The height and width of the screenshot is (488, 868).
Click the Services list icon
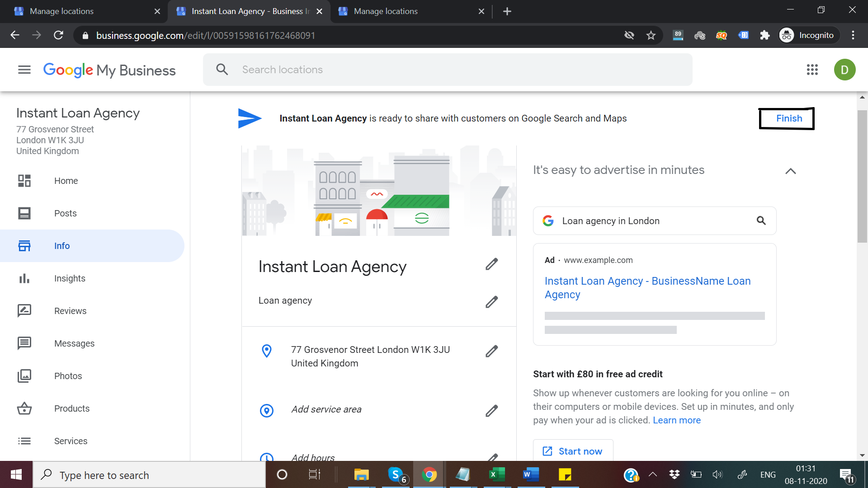pyautogui.click(x=24, y=441)
